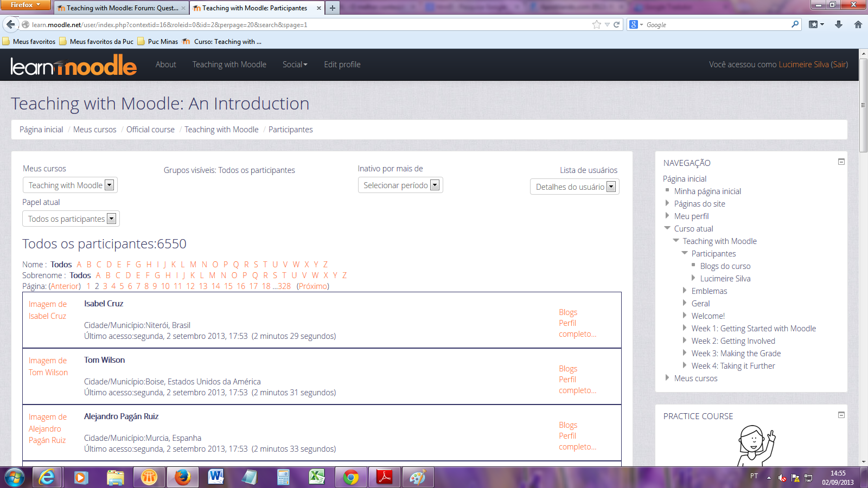Image resolution: width=868 pixels, height=488 pixels.
Task: Go to page 328 link
Action: pos(284,286)
